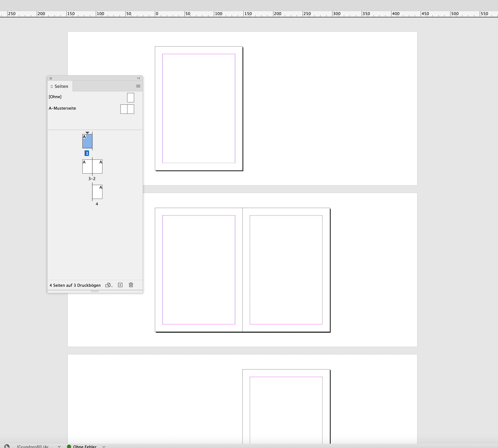Collapse the Seiten panel with the double chevrons
The height and width of the screenshot is (448, 498).
click(138, 78)
